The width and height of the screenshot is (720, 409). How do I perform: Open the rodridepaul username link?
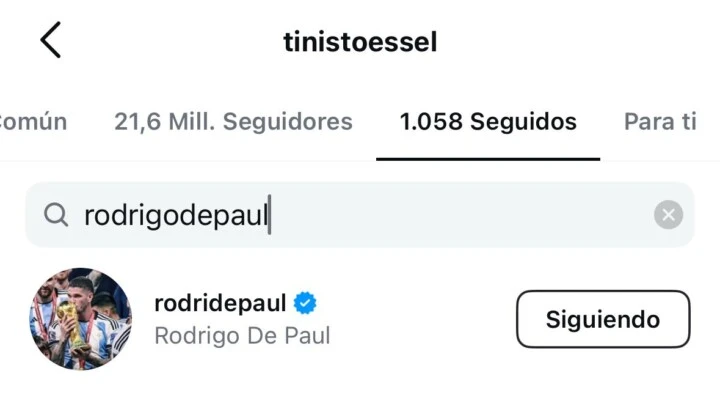coord(220,303)
